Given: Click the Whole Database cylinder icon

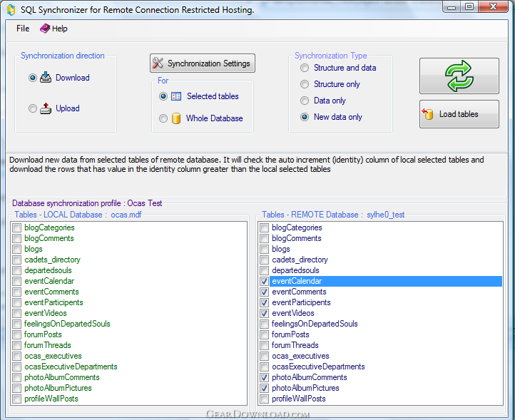Looking at the screenshot, I should [176, 118].
